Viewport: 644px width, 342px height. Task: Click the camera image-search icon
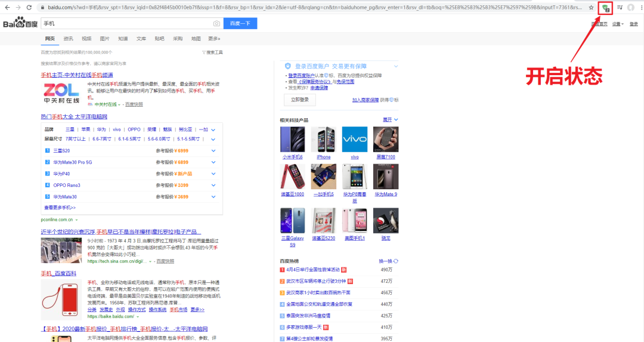tap(216, 23)
